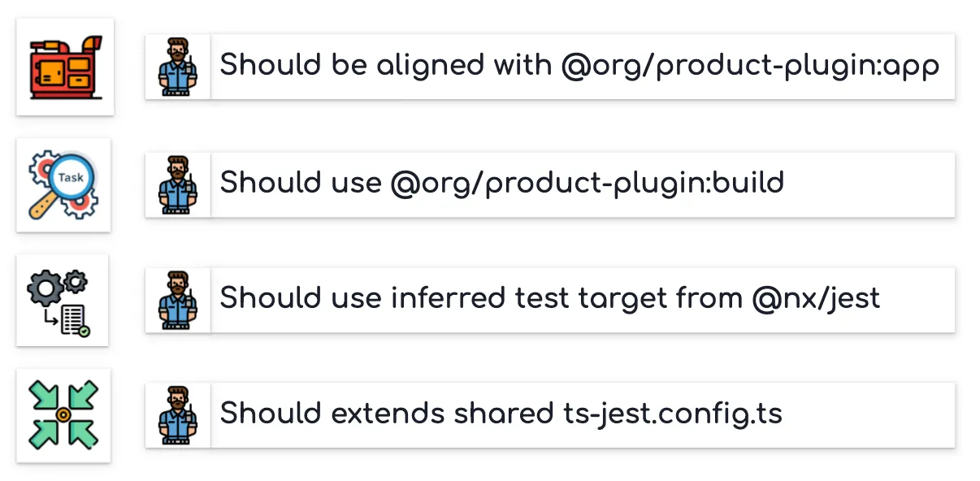Viewport: 980px width, 481px height.
Task: Select the worker avatar beside the product-plugin:app rule
Action: coord(178,67)
